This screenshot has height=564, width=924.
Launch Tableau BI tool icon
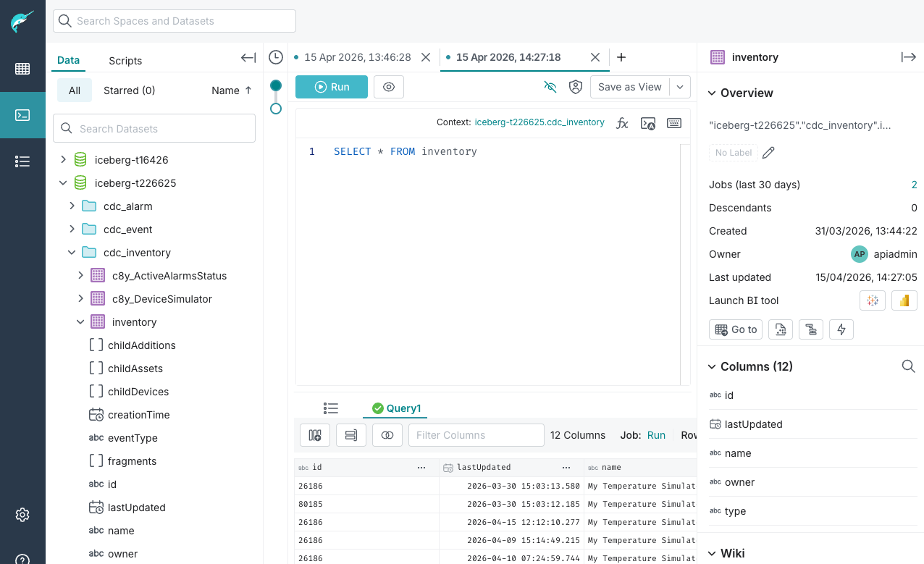click(x=873, y=300)
